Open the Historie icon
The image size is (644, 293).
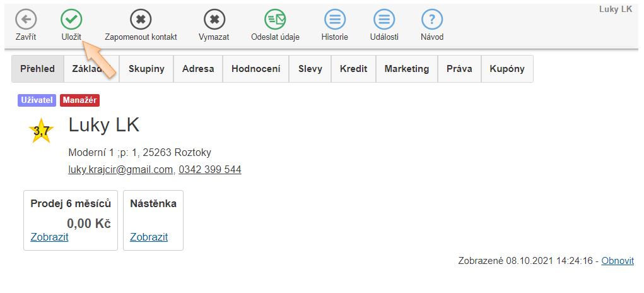coord(334,20)
